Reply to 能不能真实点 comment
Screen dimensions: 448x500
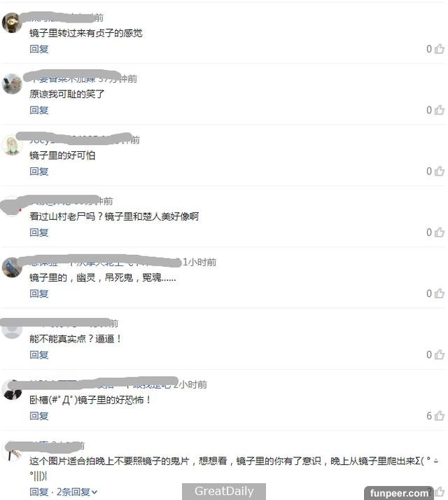[39, 354]
